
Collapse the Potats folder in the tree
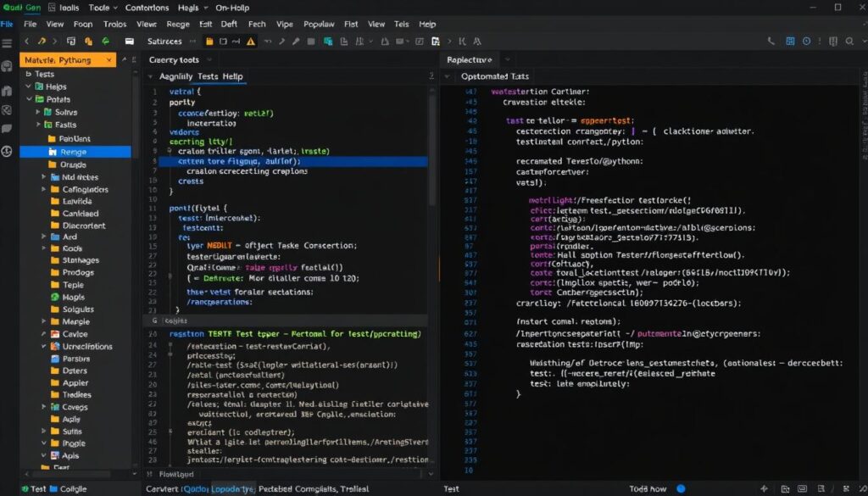tap(29, 100)
